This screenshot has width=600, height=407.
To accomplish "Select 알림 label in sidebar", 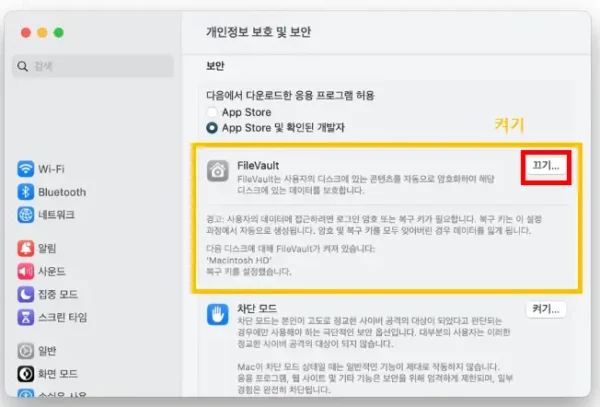I will (x=47, y=249).
